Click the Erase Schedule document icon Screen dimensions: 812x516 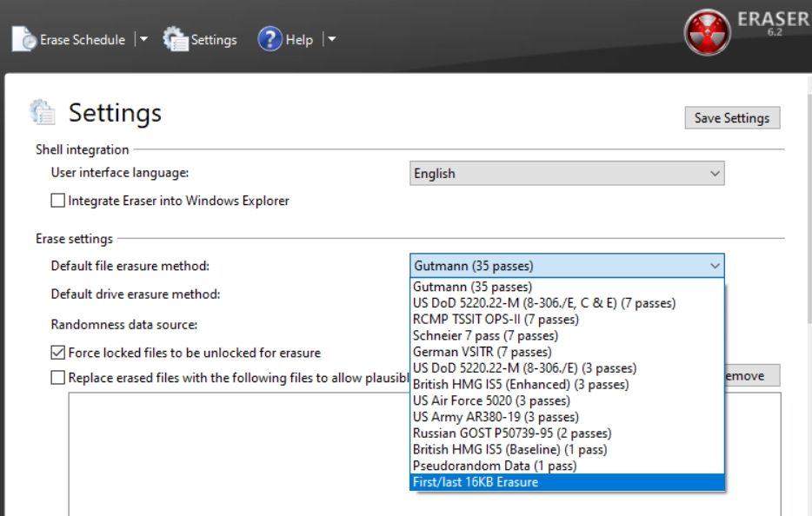coord(24,39)
